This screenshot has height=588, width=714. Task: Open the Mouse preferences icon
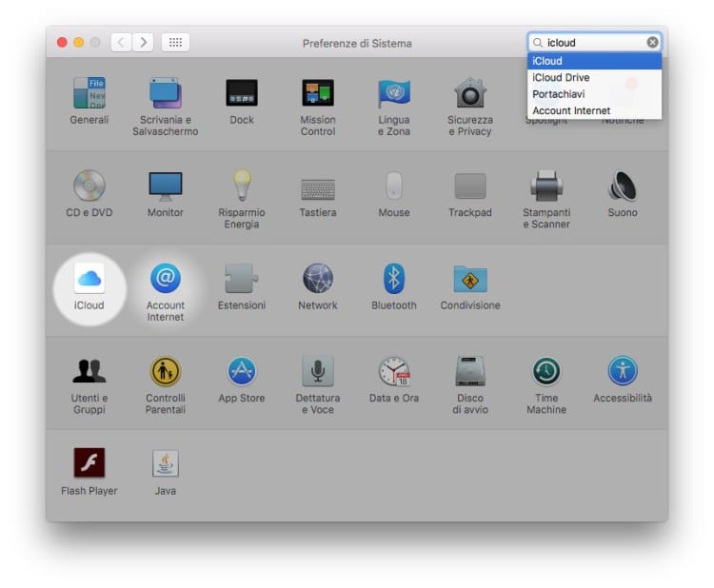394,186
